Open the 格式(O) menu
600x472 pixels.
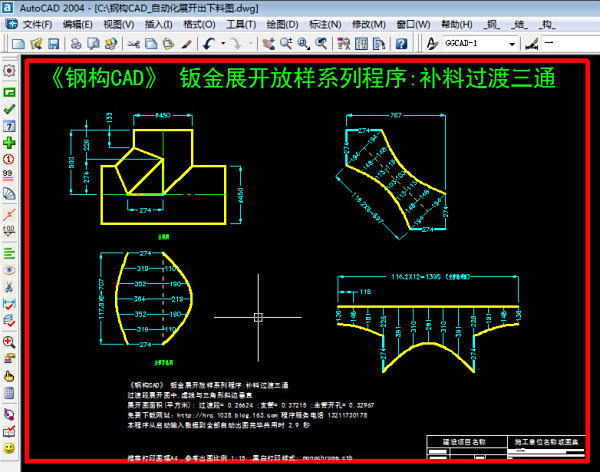click(199, 24)
